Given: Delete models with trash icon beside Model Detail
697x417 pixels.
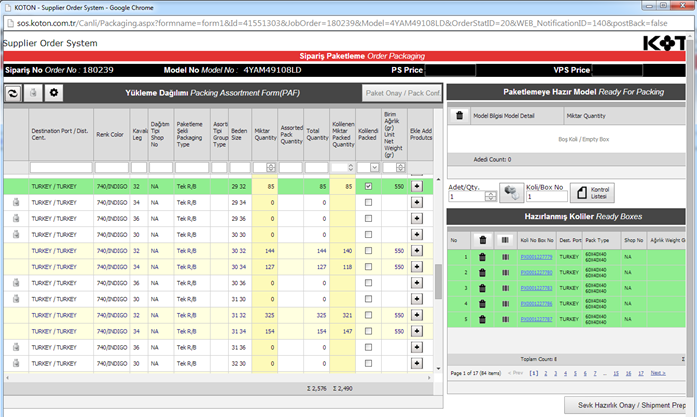Looking at the screenshot, I should (x=460, y=116).
